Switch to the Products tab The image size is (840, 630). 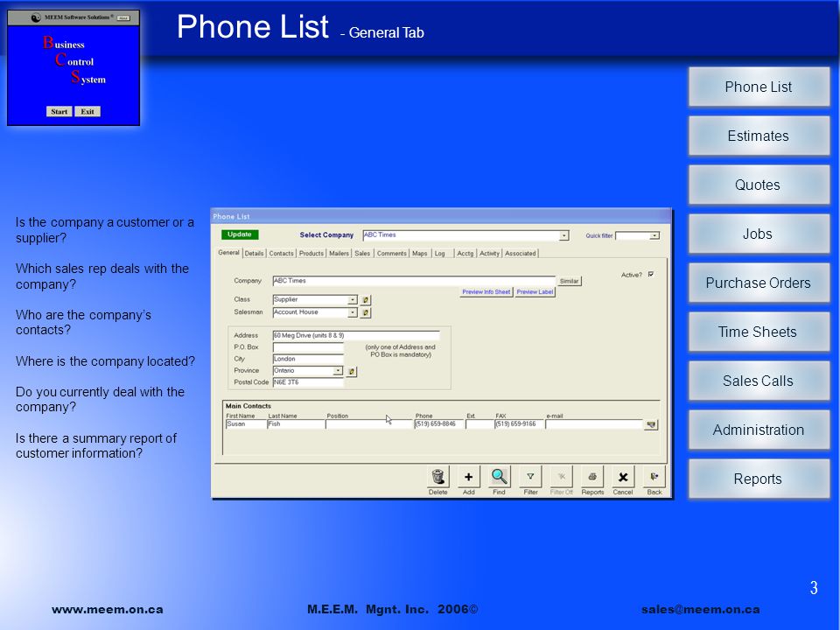(x=311, y=254)
